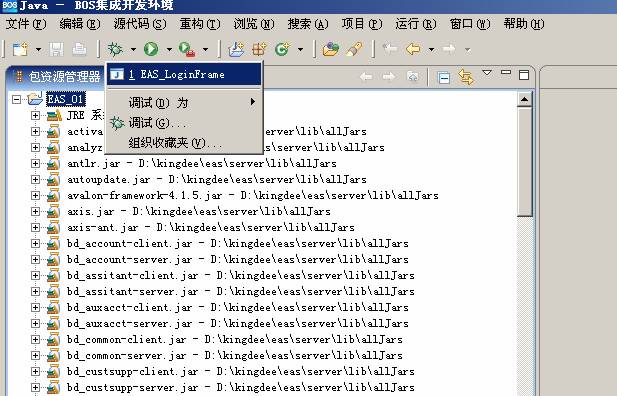Click the Open Type toolbar icon
This screenshot has height=396, width=617.
[x=331, y=49]
